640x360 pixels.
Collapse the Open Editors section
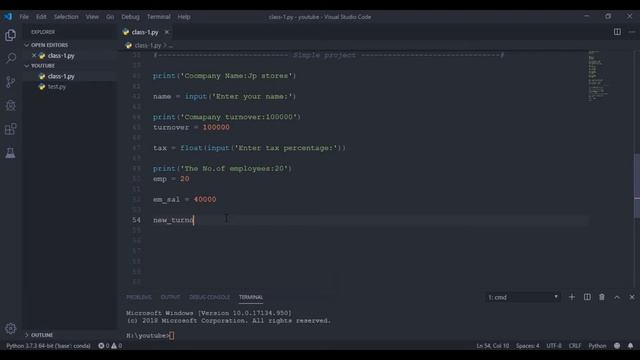pyautogui.click(x=49, y=45)
